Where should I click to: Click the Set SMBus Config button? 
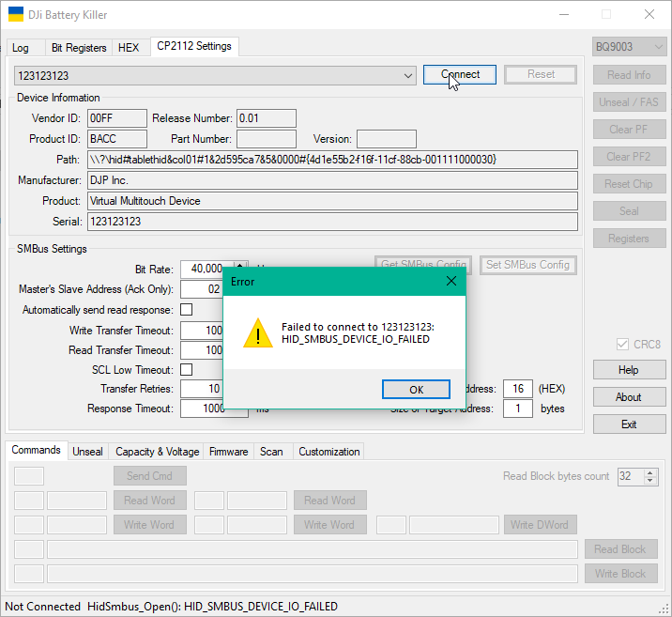coord(528,265)
